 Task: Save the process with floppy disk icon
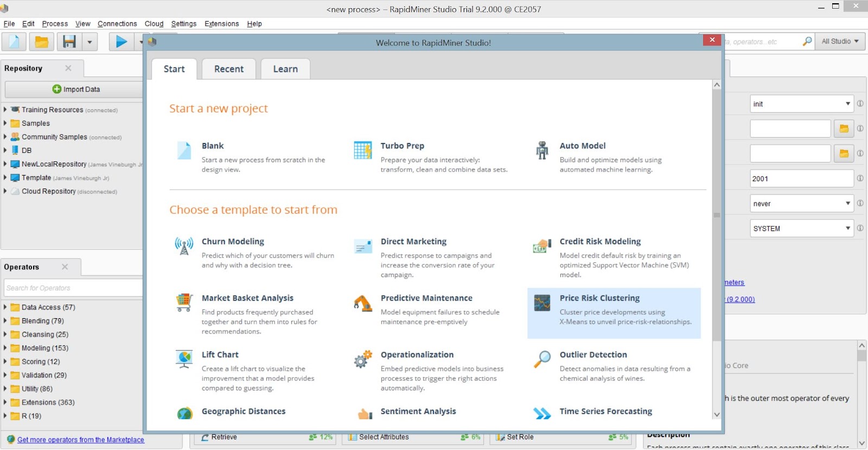69,41
